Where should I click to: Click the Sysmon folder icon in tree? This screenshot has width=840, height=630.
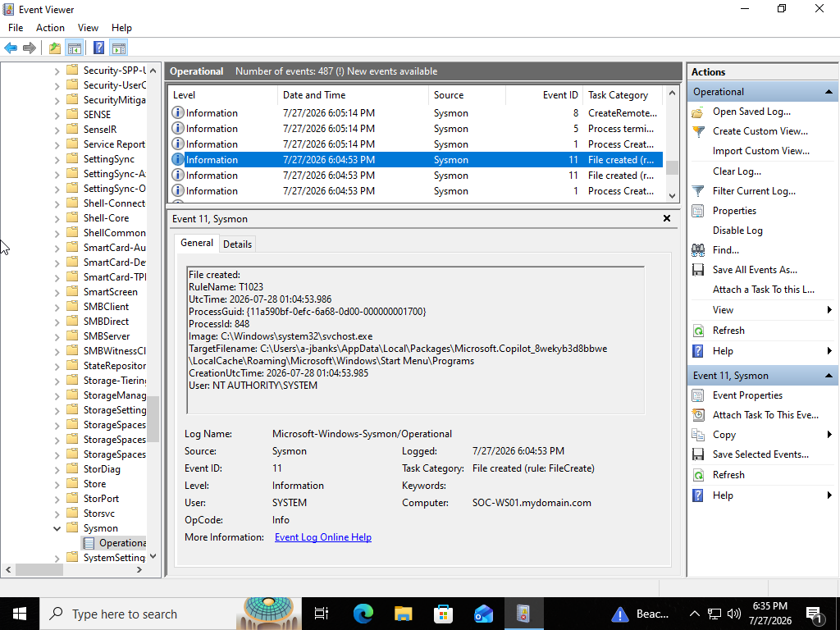coord(72,528)
